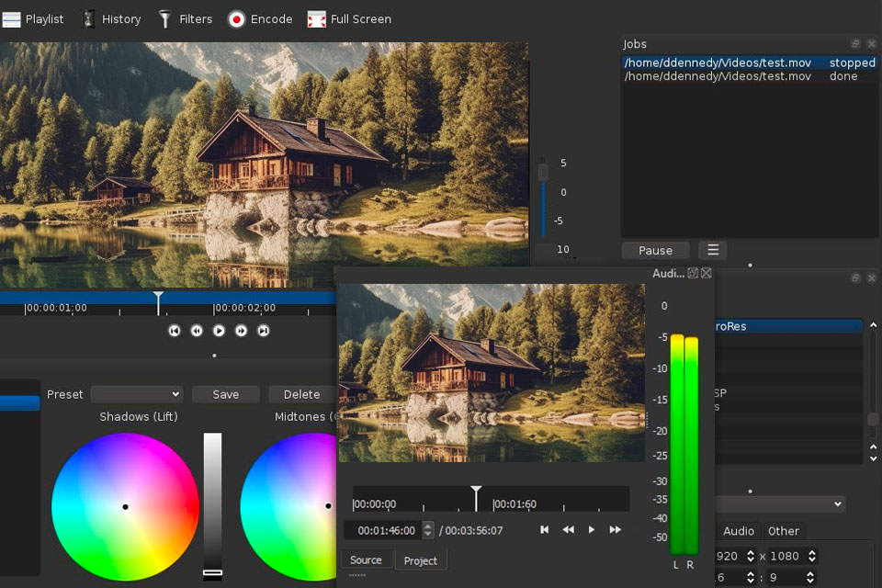Play video in main player

coord(219,331)
